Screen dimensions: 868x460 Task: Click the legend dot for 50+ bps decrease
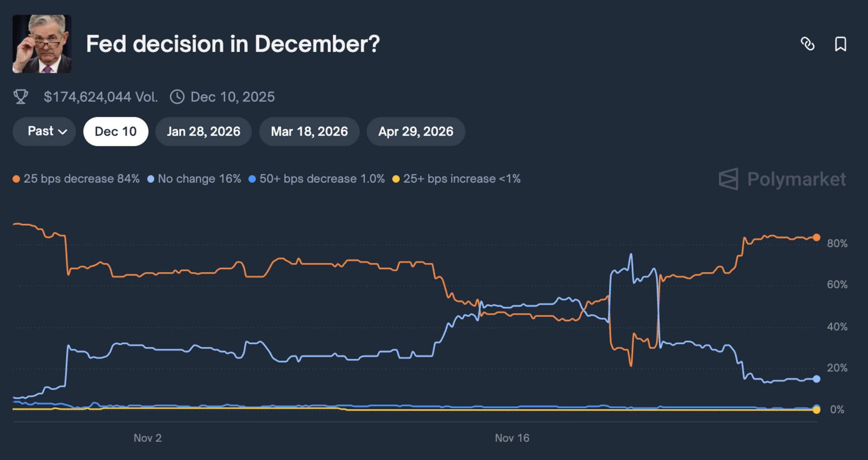click(x=252, y=178)
